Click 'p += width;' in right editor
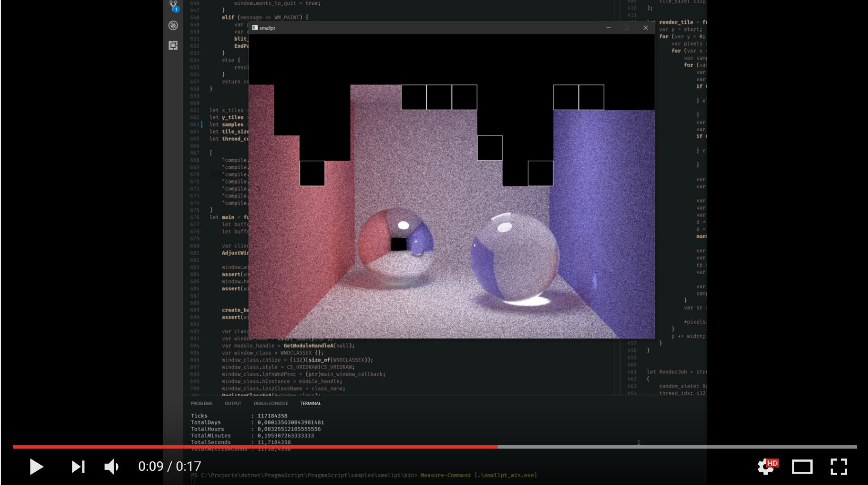This screenshot has width=868, height=485. click(x=688, y=336)
